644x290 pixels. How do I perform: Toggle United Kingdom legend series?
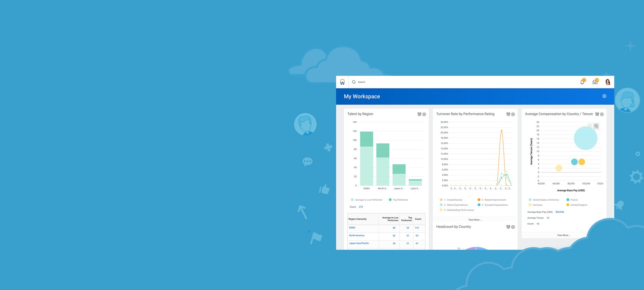578,205
